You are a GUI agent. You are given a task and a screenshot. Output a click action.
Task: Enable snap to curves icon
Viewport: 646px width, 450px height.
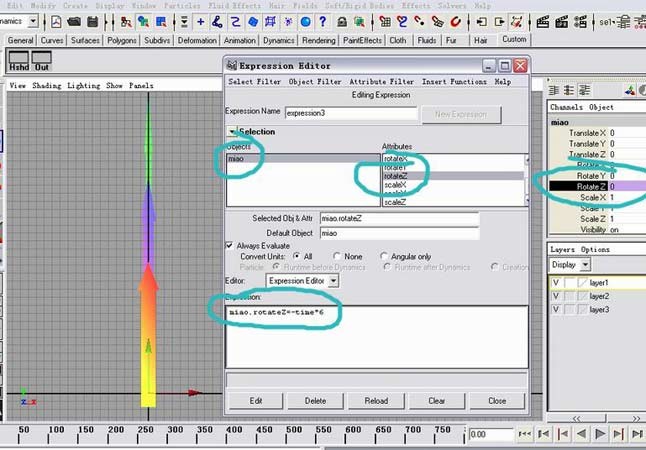click(402, 21)
